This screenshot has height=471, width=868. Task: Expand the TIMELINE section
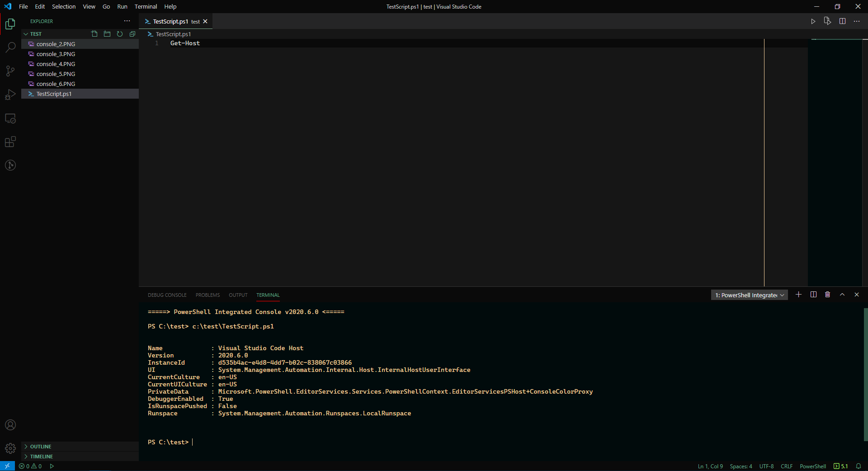click(x=41, y=456)
